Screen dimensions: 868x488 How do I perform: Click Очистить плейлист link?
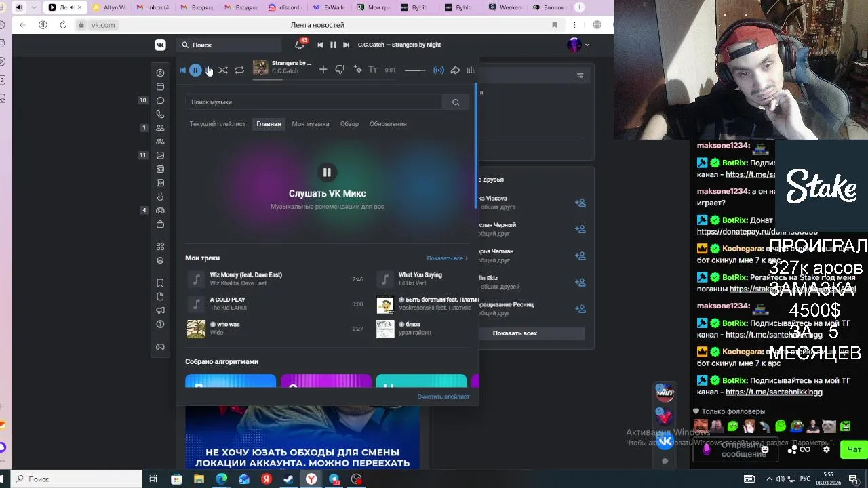pos(443,396)
